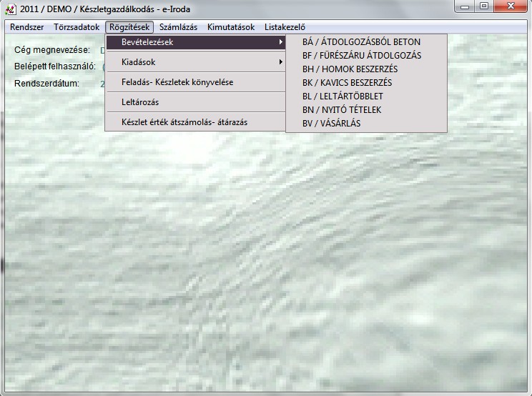
Task: Maximize the e-Iroda window
Action: pos(484,6)
